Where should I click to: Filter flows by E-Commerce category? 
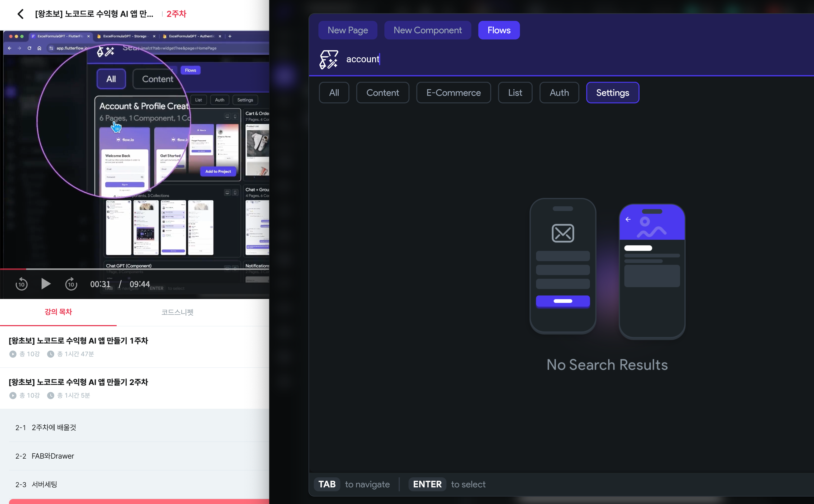coord(453,93)
